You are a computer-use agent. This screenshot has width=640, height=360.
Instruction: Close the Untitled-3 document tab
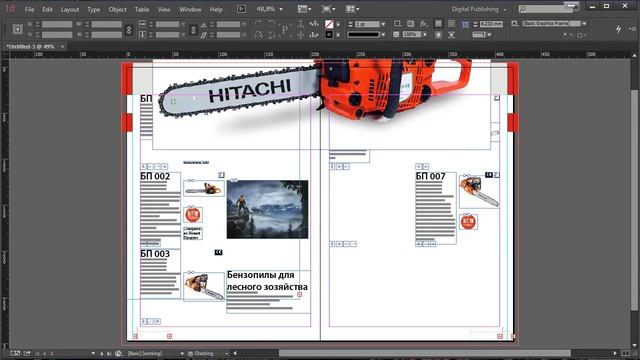point(62,47)
